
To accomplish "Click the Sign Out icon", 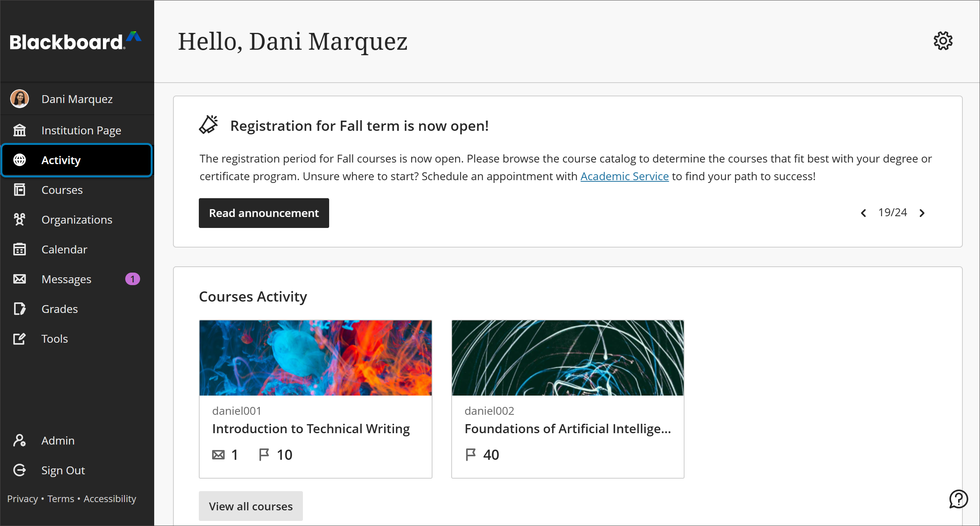I will click(x=19, y=470).
